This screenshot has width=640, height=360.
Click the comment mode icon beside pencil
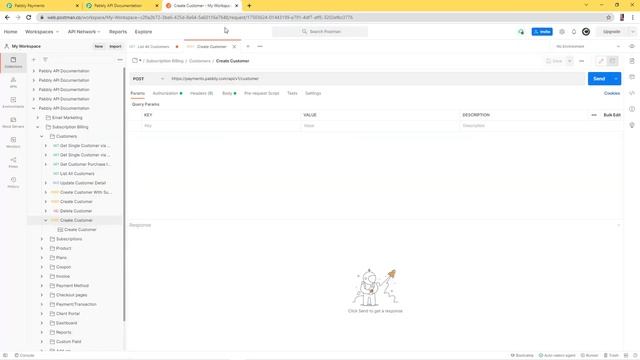pos(613,61)
